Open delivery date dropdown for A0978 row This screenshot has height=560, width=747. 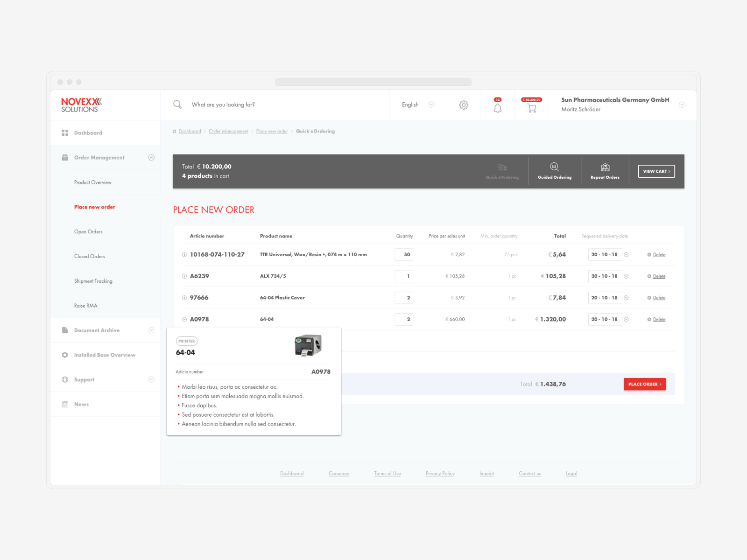point(626,319)
